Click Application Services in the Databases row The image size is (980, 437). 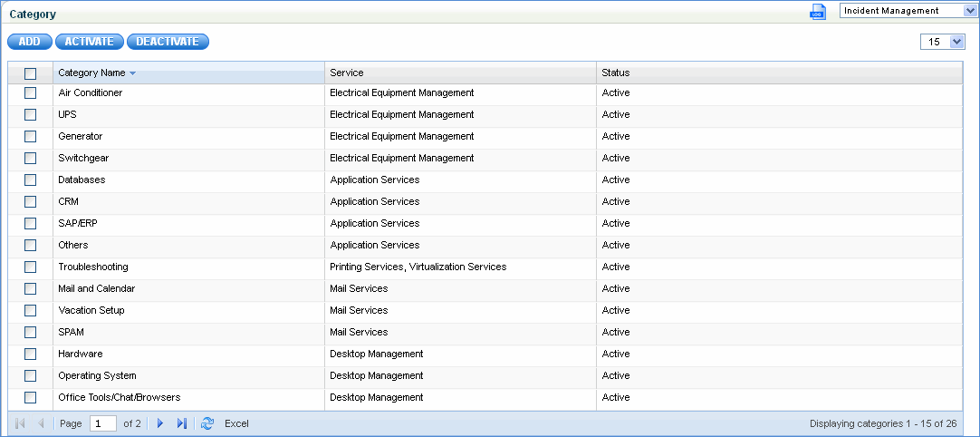[x=374, y=180]
